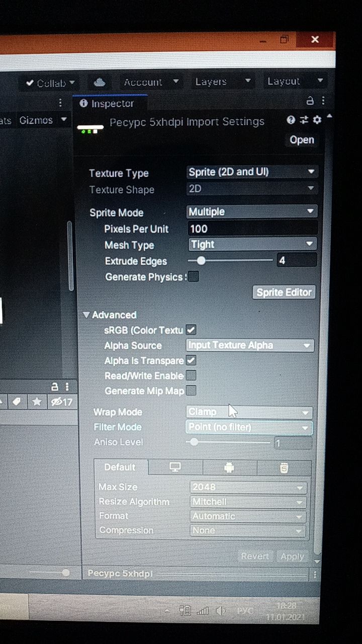Image resolution: width=362 pixels, height=644 pixels.
Task: Open the Collab menu
Action: (x=51, y=83)
